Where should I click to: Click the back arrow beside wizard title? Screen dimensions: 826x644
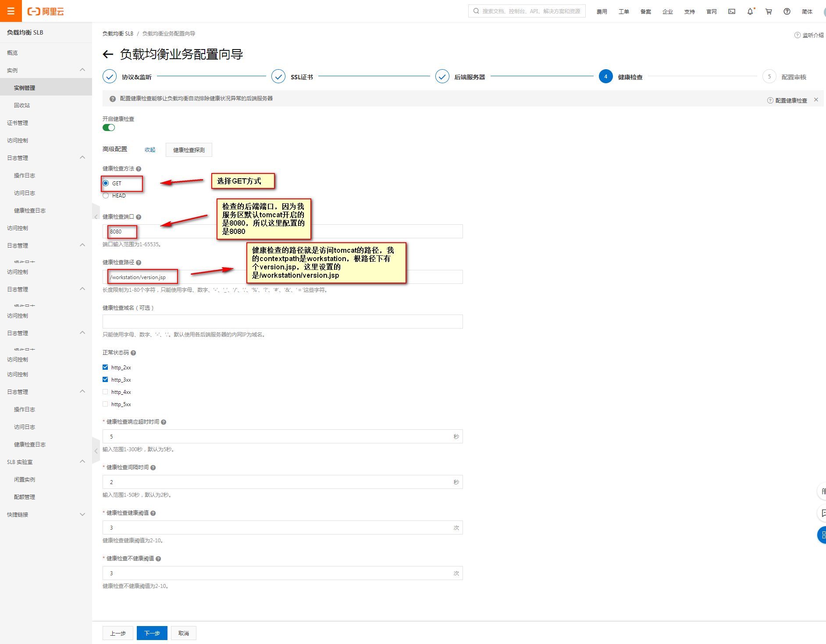click(108, 54)
